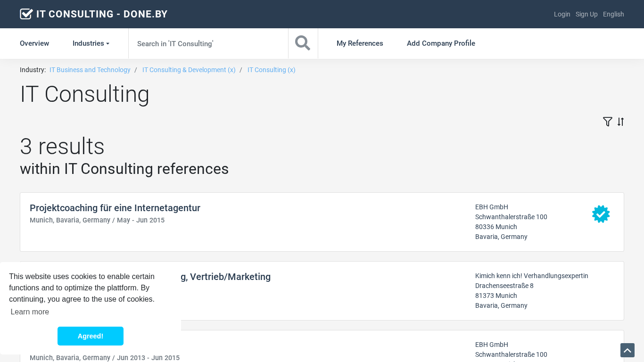
Task: Click the done.by checkmark logo icon
Action: coord(26,14)
